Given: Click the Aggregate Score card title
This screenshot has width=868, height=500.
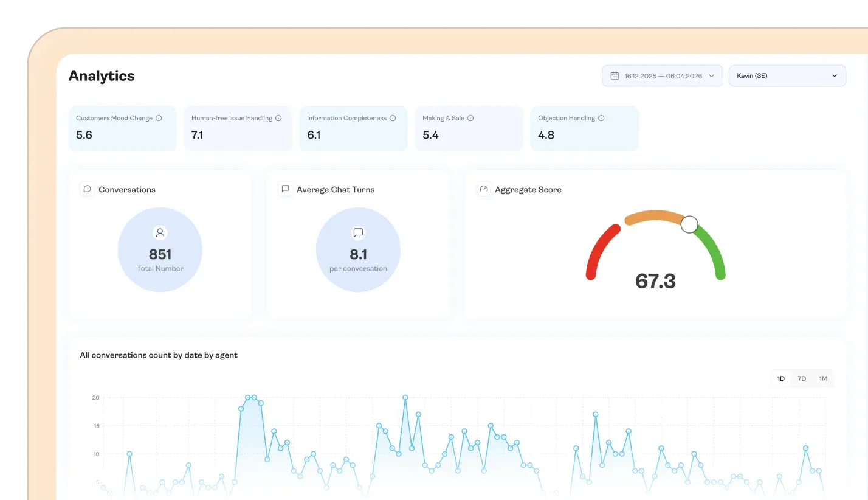Looking at the screenshot, I should 528,190.
